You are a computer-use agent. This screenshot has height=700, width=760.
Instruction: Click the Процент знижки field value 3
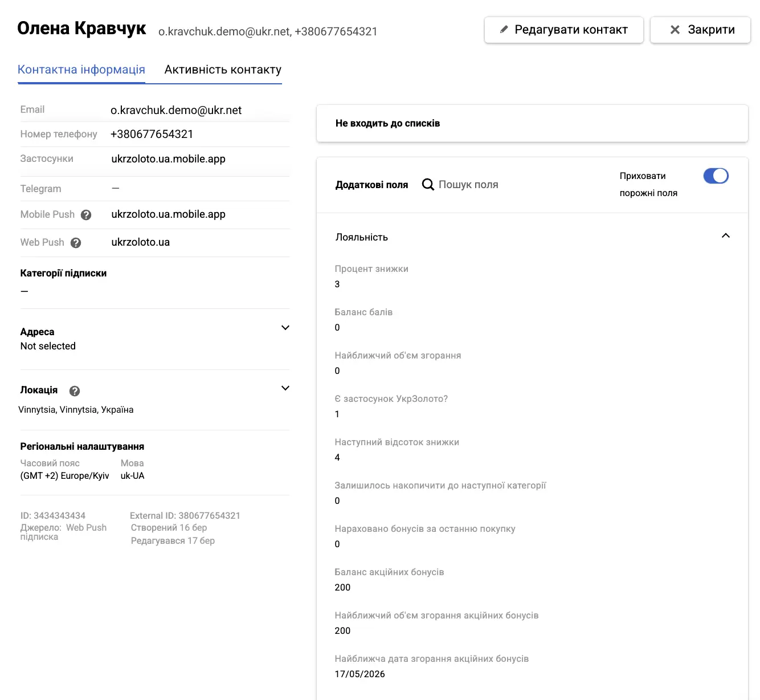click(337, 284)
